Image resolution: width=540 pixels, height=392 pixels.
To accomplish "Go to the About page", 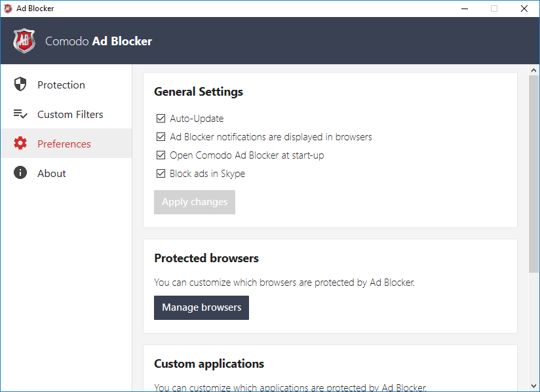I will [x=52, y=173].
